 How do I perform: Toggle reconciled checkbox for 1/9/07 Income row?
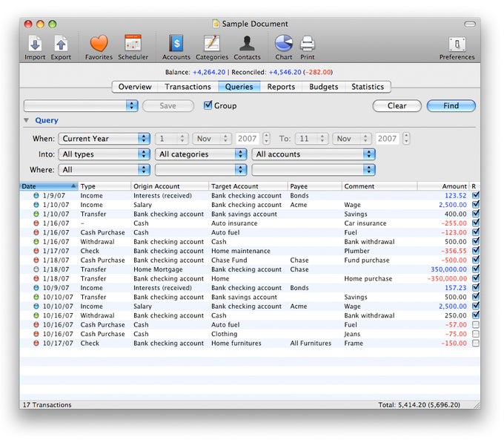pyautogui.click(x=475, y=196)
